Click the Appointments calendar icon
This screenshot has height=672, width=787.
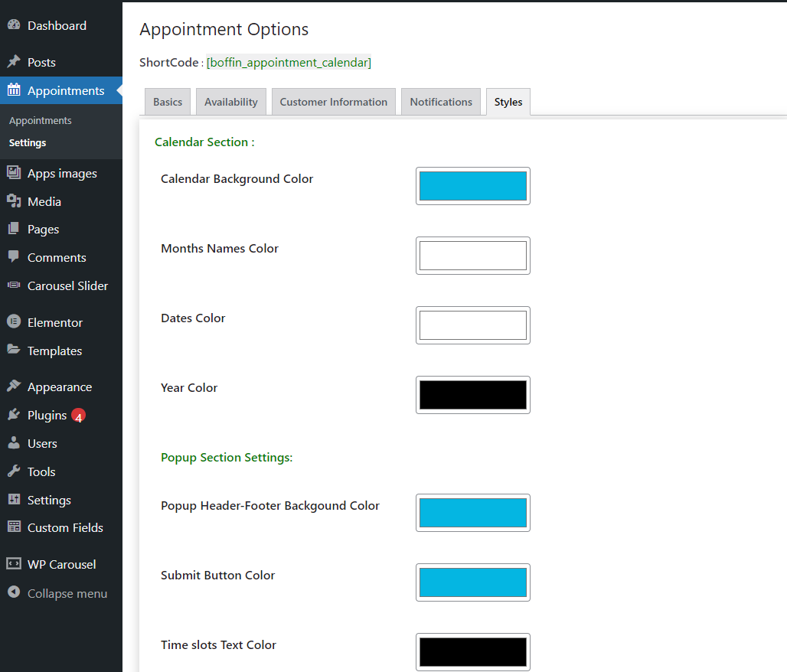[x=14, y=90]
